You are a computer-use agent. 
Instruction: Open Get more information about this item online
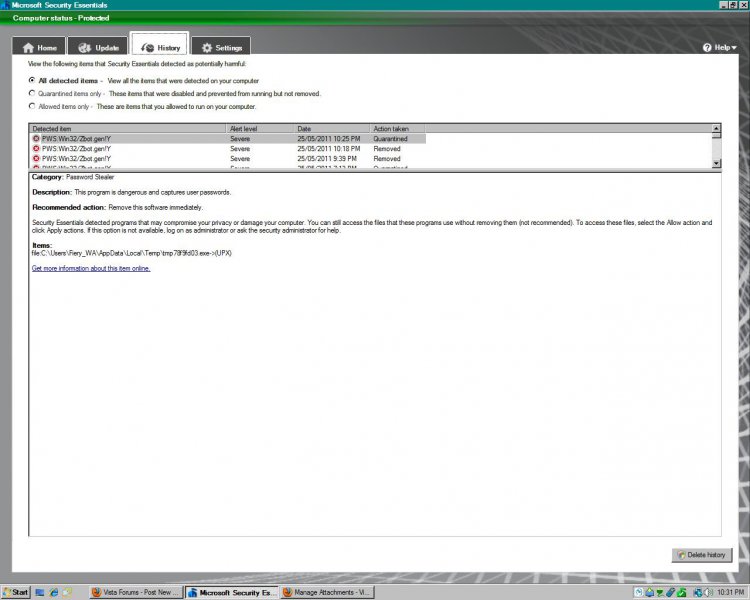(91, 268)
